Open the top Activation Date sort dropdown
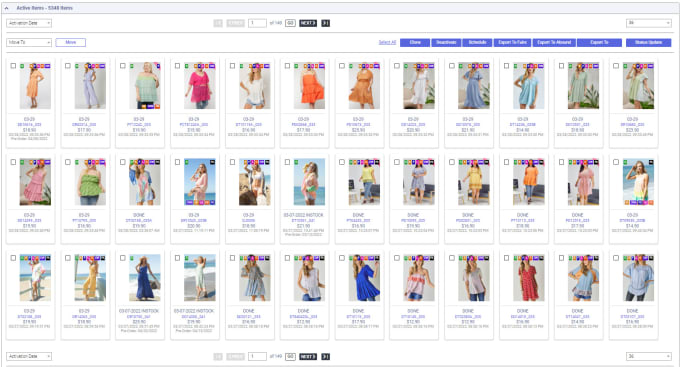 click(x=29, y=23)
